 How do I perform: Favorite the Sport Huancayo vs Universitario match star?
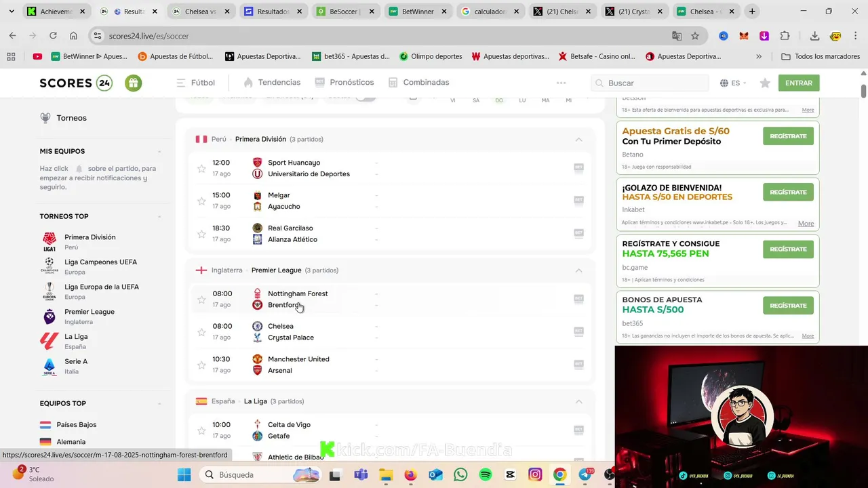(201, 169)
